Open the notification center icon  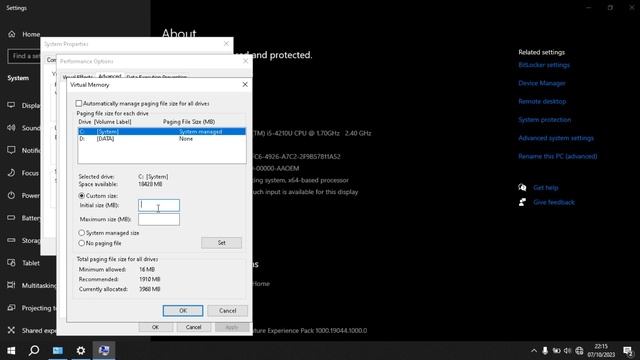coord(628,351)
